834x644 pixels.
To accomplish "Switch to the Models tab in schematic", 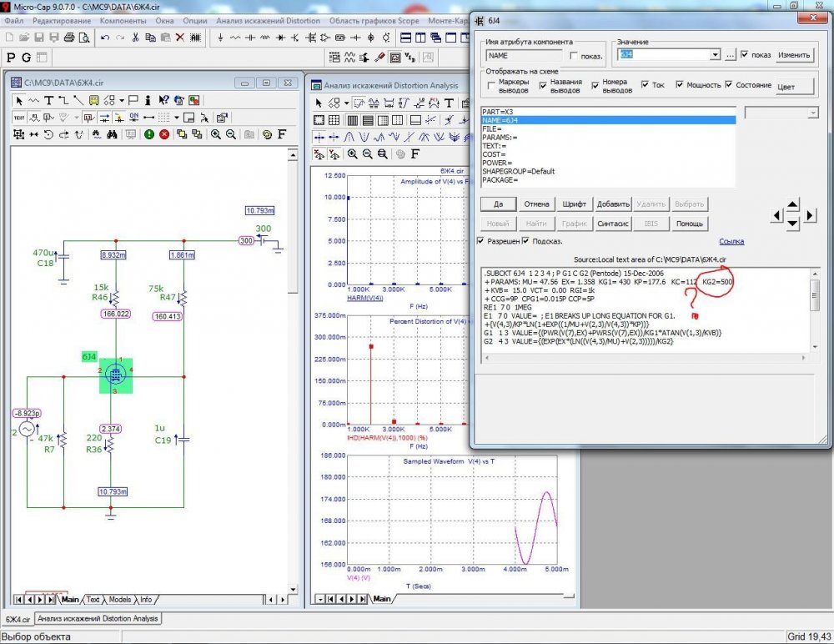I will pos(120,599).
